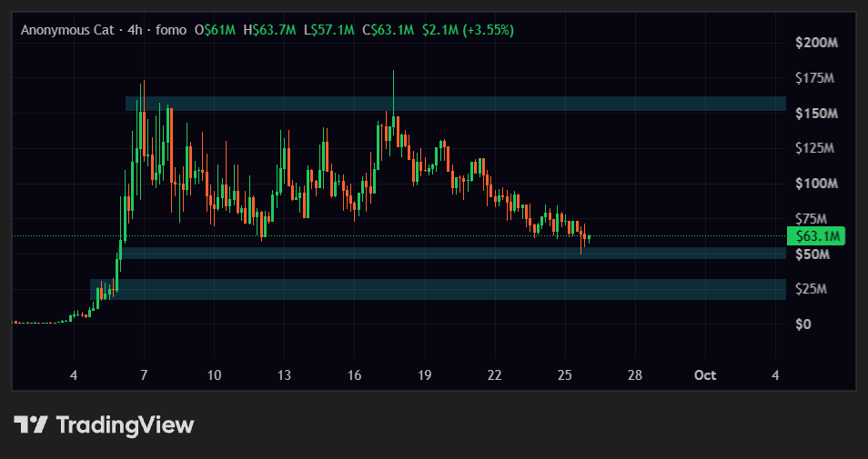The height and width of the screenshot is (459, 868).
Task: Click the $75M price axis label
Action: 811,218
